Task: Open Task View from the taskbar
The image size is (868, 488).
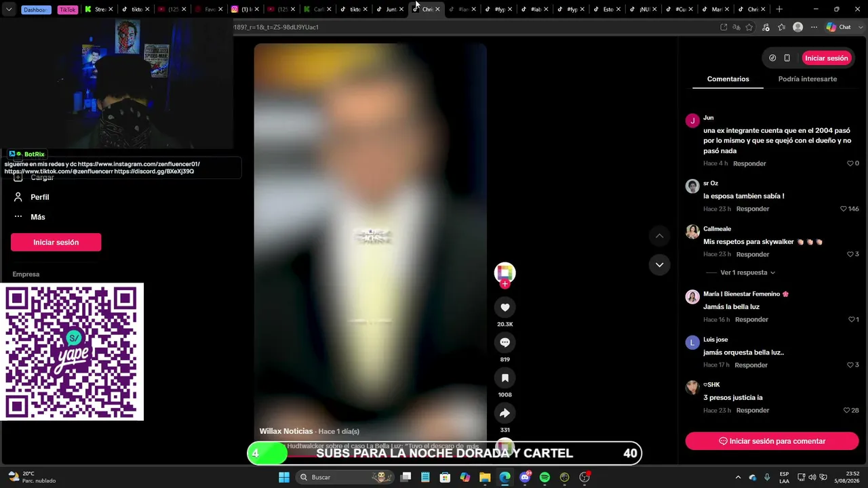Action: click(x=406, y=477)
